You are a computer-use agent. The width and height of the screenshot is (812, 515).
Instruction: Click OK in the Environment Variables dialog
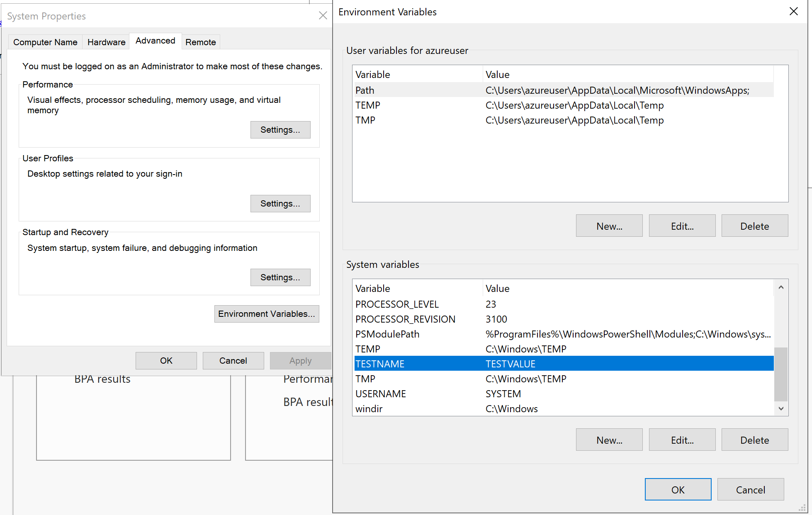pyautogui.click(x=678, y=489)
